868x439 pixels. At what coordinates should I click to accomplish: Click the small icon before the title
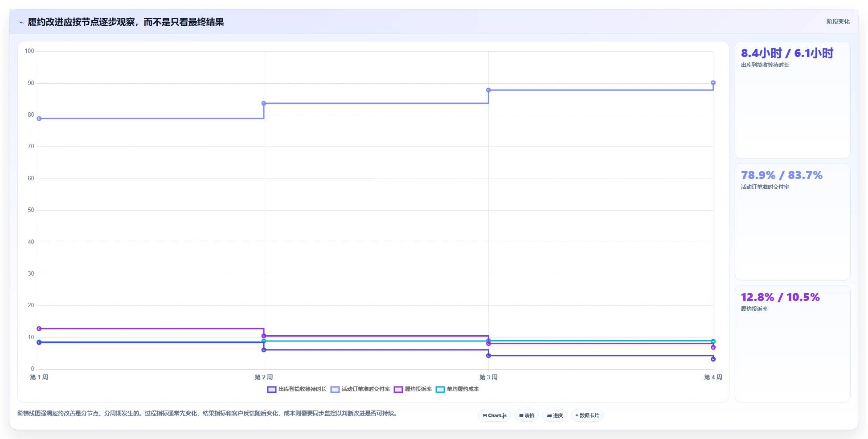tap(21, 22)
